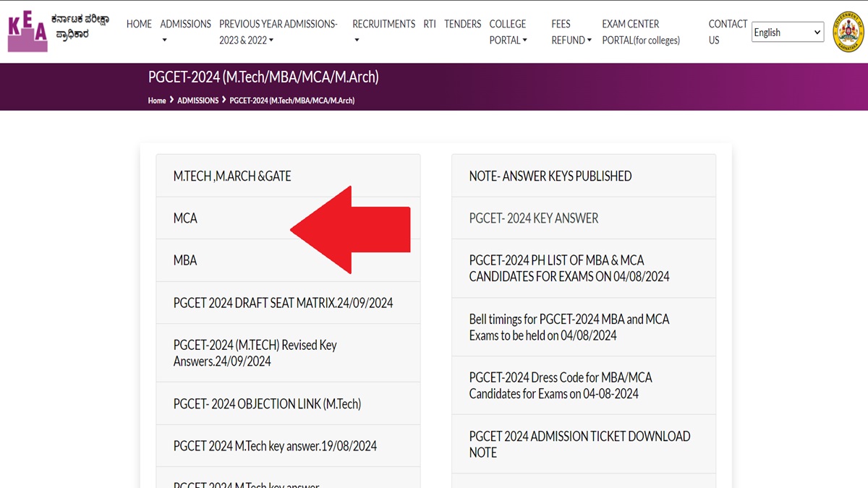This screenshot has height=488, width=868.
Task: Click the PGCET-2024 (M.Tech/MBA/MCA/M.Arch) page heading
Action: pyautogui.click(x=263, y=77)
